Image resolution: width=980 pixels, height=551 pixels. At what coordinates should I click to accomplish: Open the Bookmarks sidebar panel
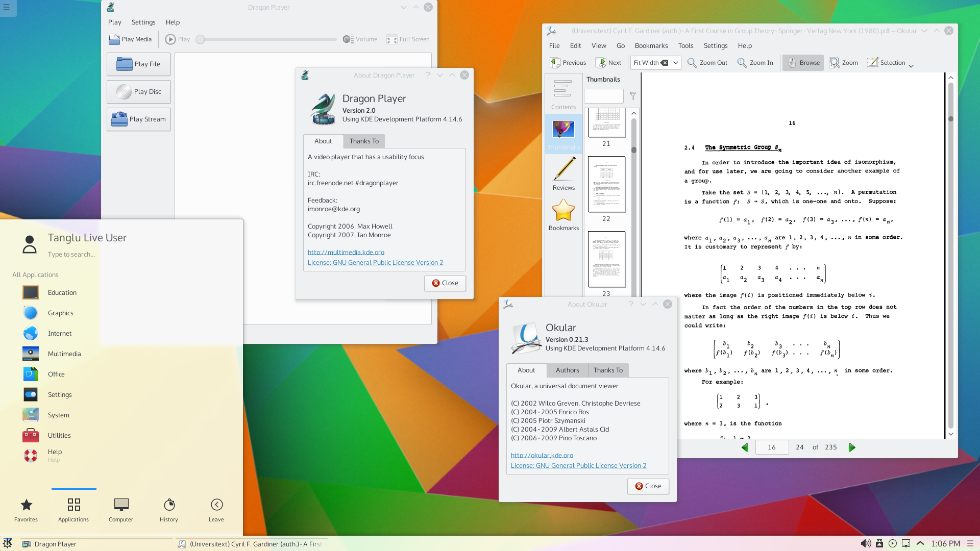(x=563, y=214)
